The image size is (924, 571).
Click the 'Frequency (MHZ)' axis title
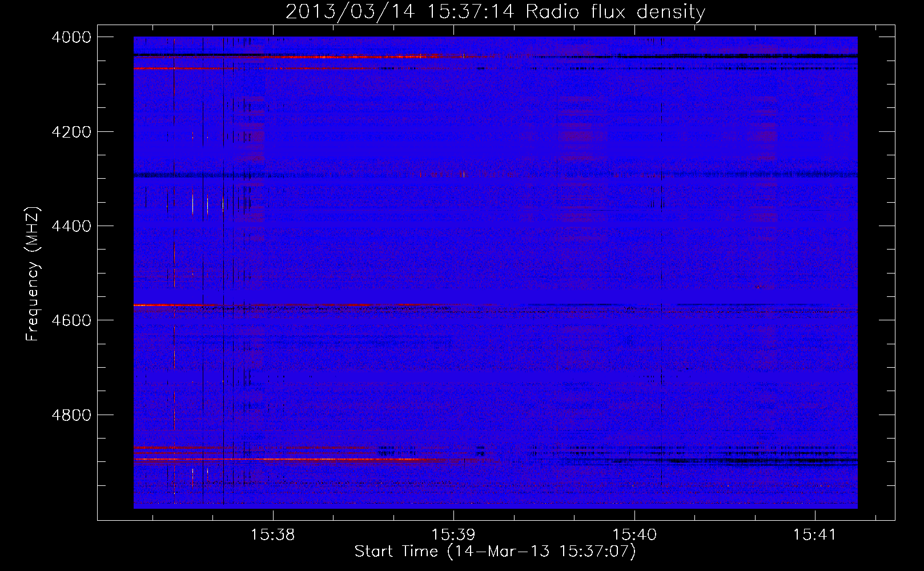[x=33, y=274]
